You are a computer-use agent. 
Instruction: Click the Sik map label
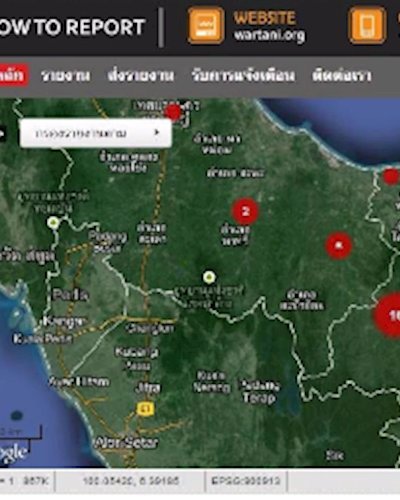(335, 455)
